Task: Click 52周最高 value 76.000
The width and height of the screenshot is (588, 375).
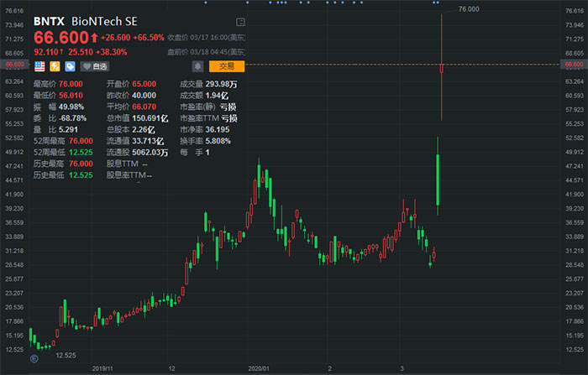Action: (x=81, y=141)
